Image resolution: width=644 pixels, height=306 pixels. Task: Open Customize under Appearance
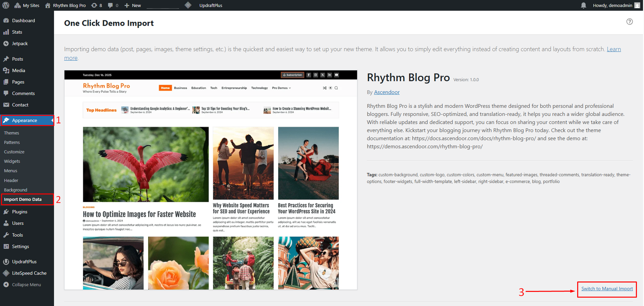pos(14,152)
